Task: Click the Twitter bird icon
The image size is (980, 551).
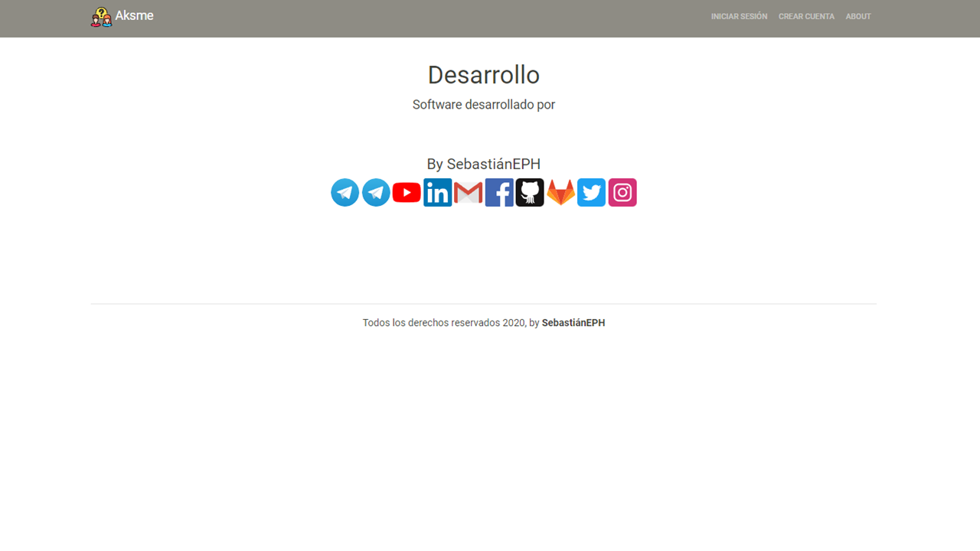Action: [591, 192]
